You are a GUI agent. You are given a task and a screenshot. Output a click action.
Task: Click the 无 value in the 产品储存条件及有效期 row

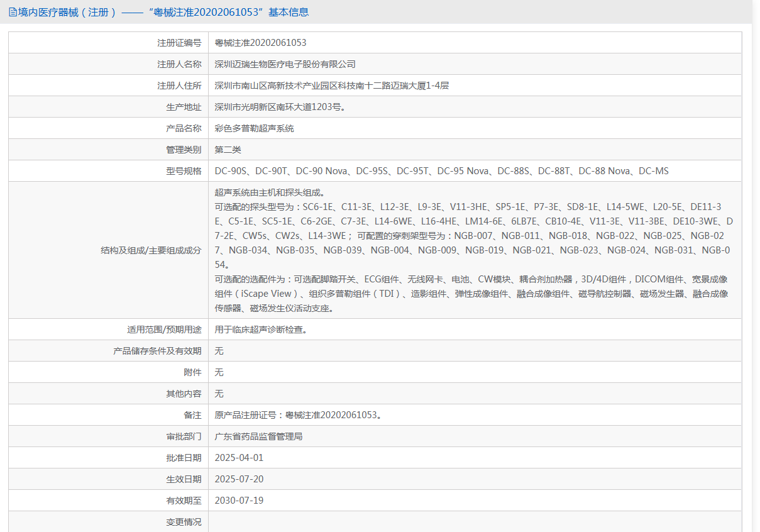[219, 351]
